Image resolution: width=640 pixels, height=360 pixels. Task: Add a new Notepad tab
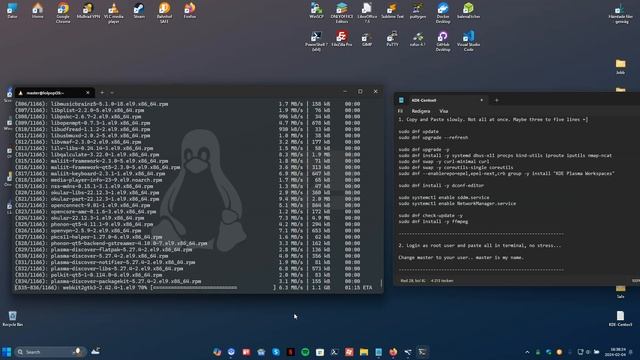[497, 100]
